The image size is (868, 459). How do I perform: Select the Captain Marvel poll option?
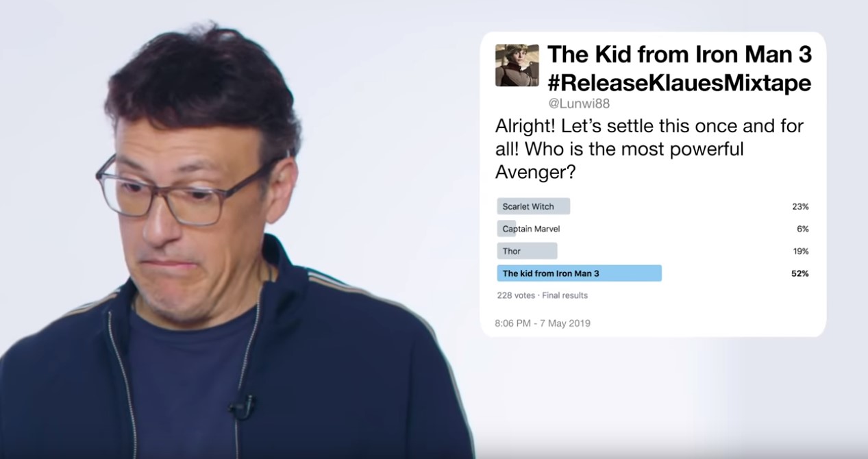[531, 229]
